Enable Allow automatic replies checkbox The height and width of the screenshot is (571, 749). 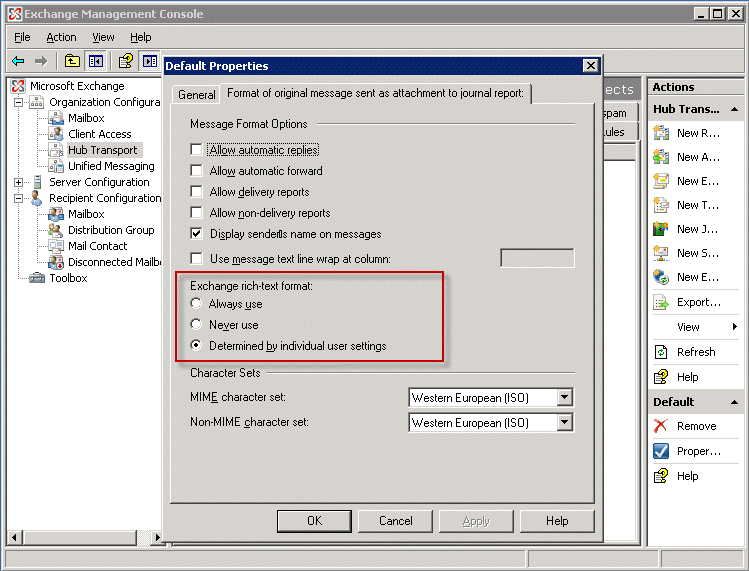(196, 150)
